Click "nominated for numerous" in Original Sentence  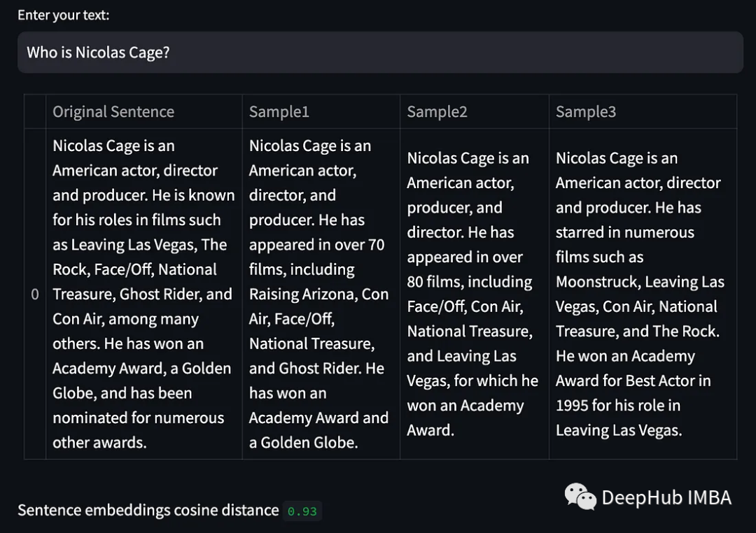(x=139, y=418)
